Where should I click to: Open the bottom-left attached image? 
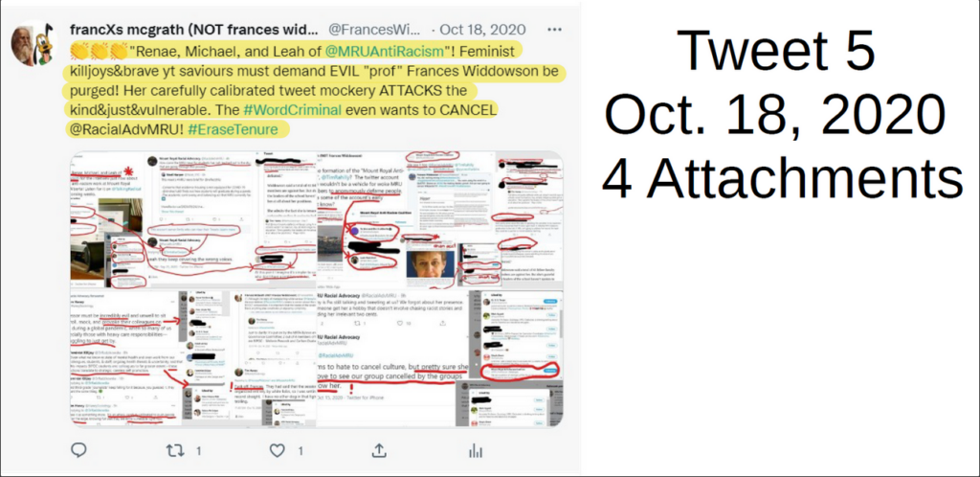[x=193, y=358]
